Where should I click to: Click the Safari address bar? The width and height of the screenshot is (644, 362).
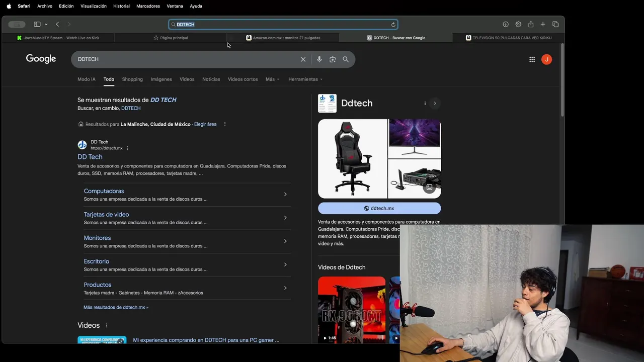tap(283, 24)
